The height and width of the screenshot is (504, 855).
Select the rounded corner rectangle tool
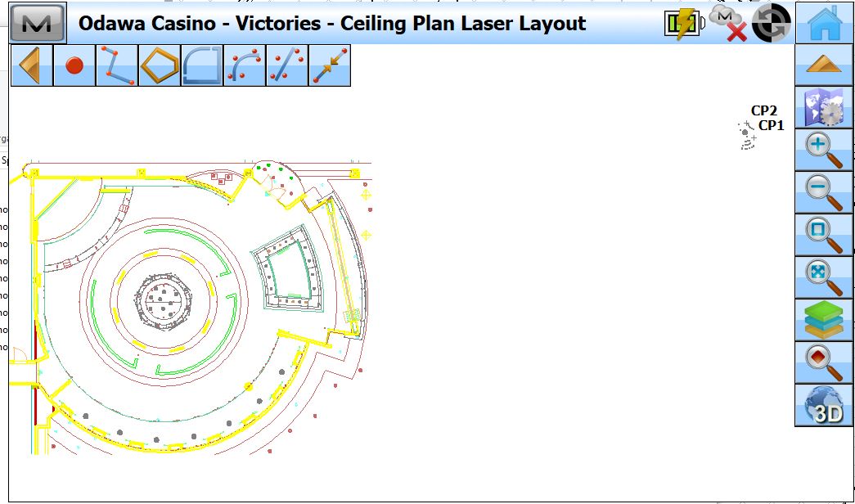tap(202, 64)
